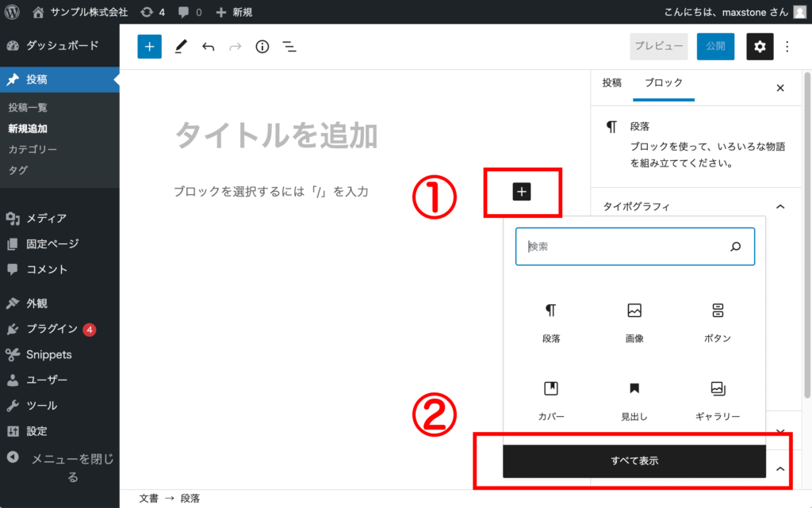
Task: Click the details info icon in the toolbar
Action: pyautogui.click(x=262, y=47)
